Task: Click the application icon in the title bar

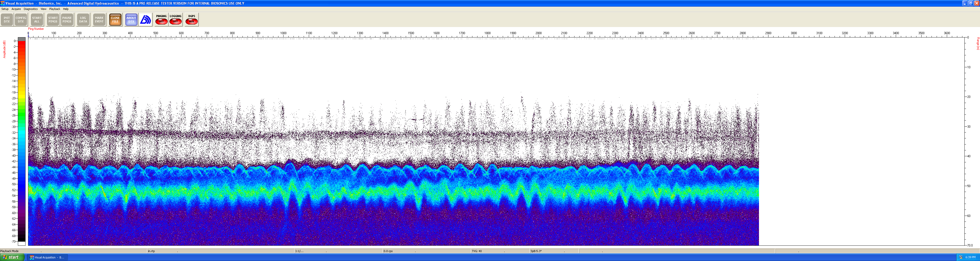Action: coord(3,3)
